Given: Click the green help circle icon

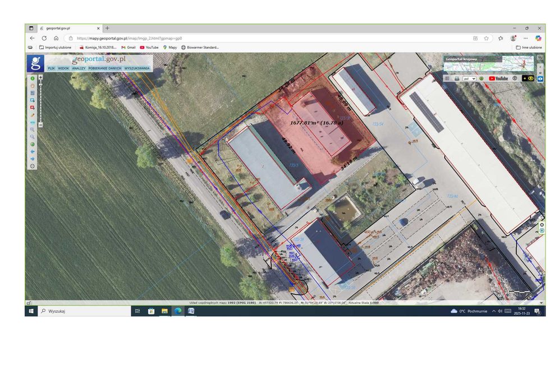Looking at the screenshot, I should click(481, 79).
